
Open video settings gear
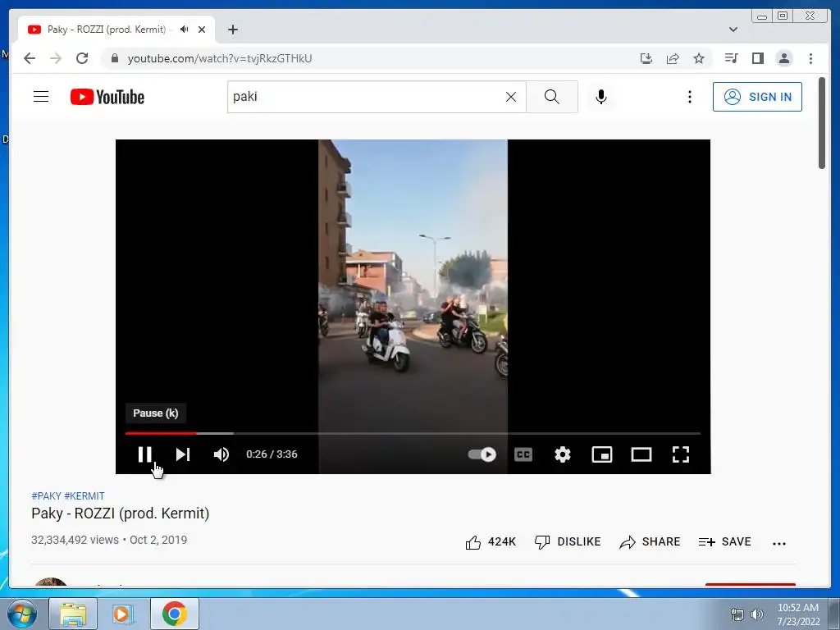coord(563,454)
